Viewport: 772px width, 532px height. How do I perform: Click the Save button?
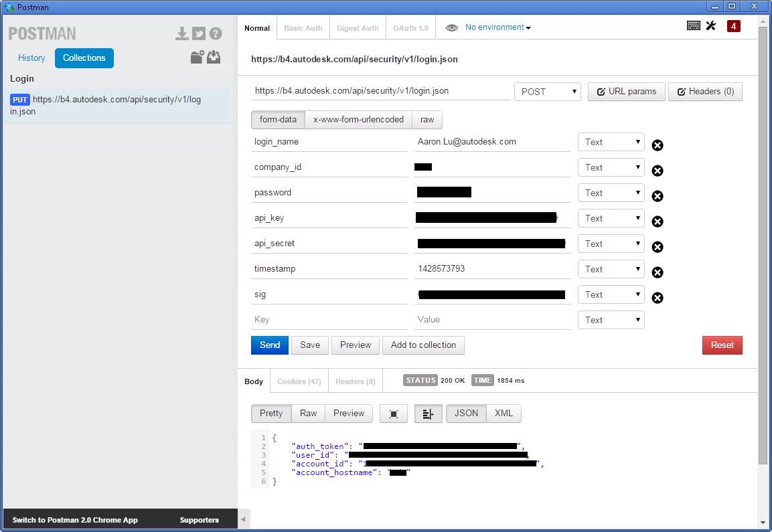(310, 345)
